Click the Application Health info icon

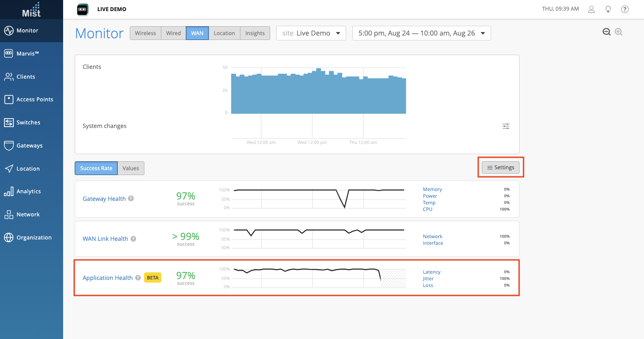(x=138, y=278)
